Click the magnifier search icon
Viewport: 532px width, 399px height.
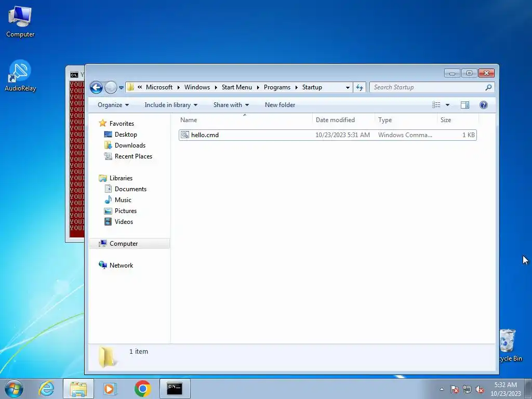(x=488, y=87)
